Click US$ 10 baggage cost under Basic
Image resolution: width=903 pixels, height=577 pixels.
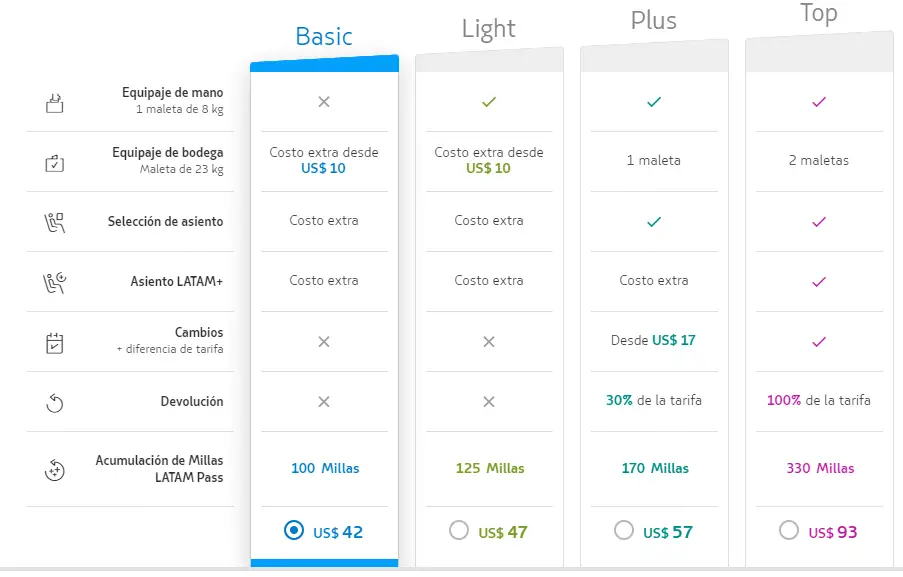pos(324,168)
